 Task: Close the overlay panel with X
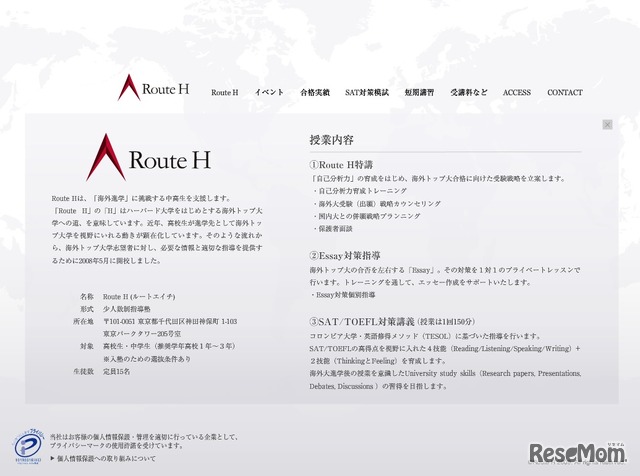[607, 125]
